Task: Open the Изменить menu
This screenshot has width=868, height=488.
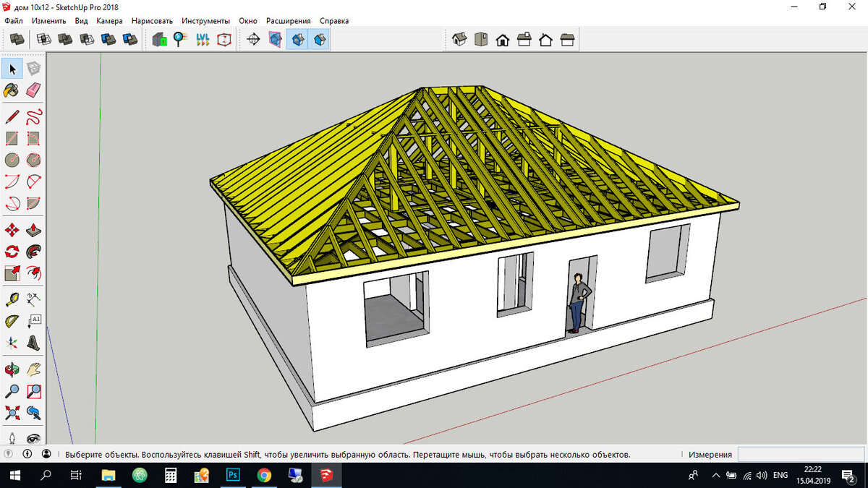Action: 49,21
